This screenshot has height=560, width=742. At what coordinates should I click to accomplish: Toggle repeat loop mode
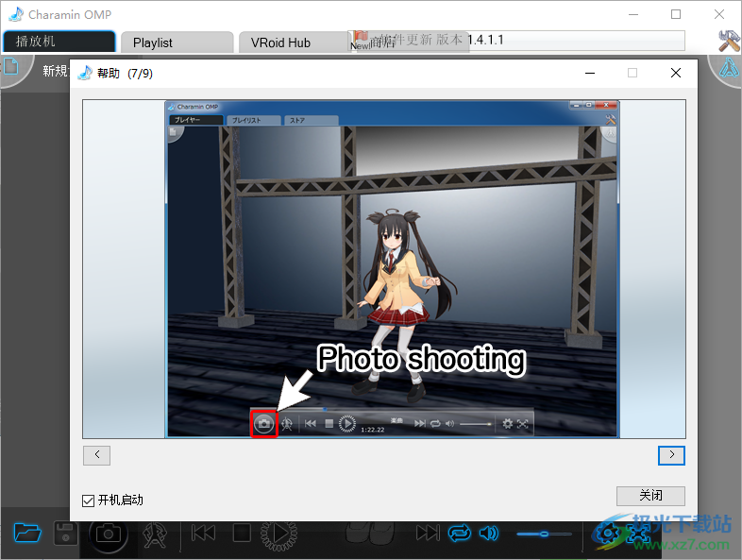point(460,533)
